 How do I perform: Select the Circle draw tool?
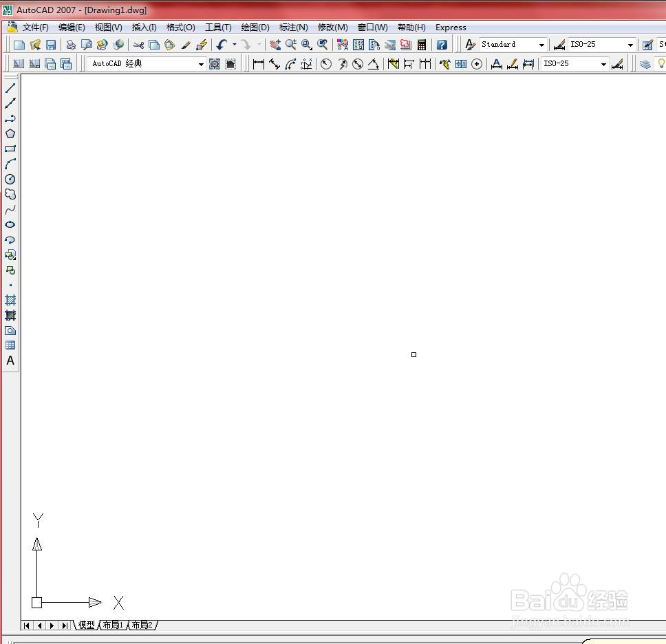point(10,180)
